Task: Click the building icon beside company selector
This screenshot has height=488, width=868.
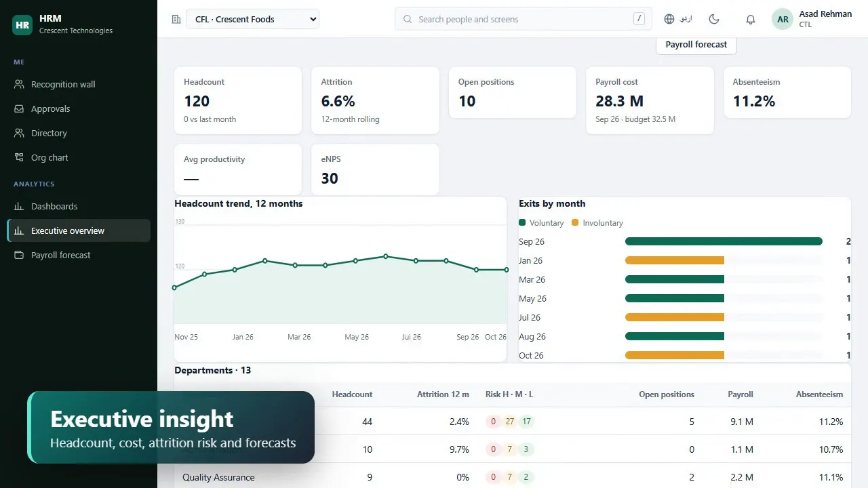Action: (176, 19)
